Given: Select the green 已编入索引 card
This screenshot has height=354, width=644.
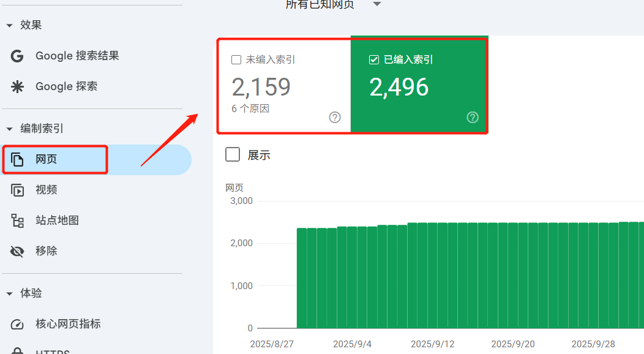Looking at the screenshot, I should 419,86.
